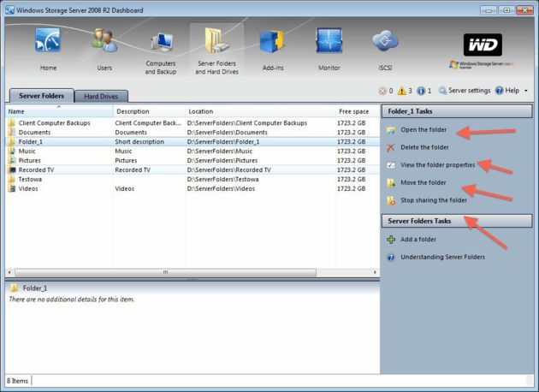Select the Recorded TV folder name
539x392 pixels.
pyautogui.click(x=36, y=169)
